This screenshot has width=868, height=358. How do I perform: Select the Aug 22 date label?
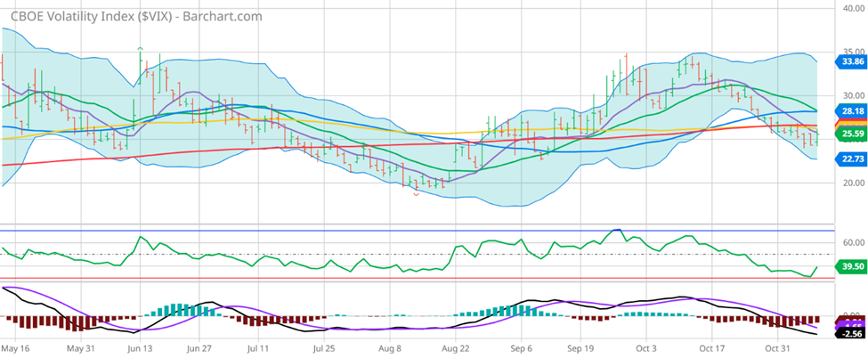455,348
